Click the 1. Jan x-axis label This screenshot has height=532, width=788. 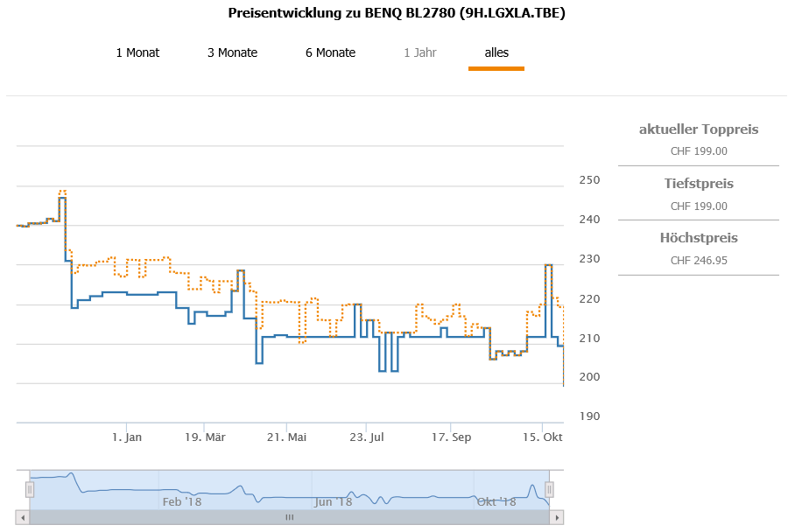coord(127,437)
